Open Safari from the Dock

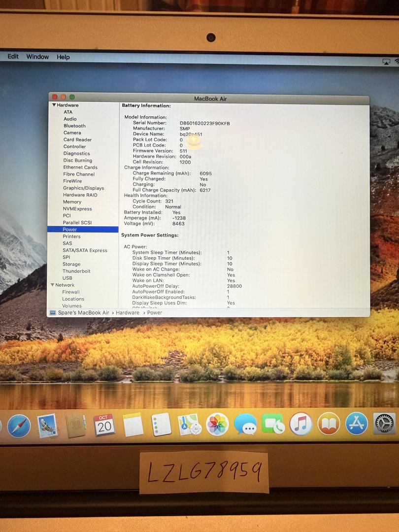tap(19, 426)
